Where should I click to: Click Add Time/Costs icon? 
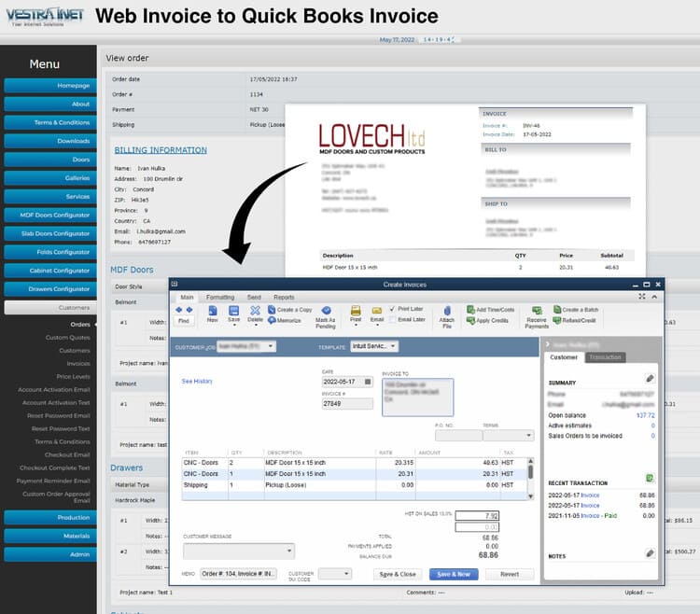(x=470, y=309)
